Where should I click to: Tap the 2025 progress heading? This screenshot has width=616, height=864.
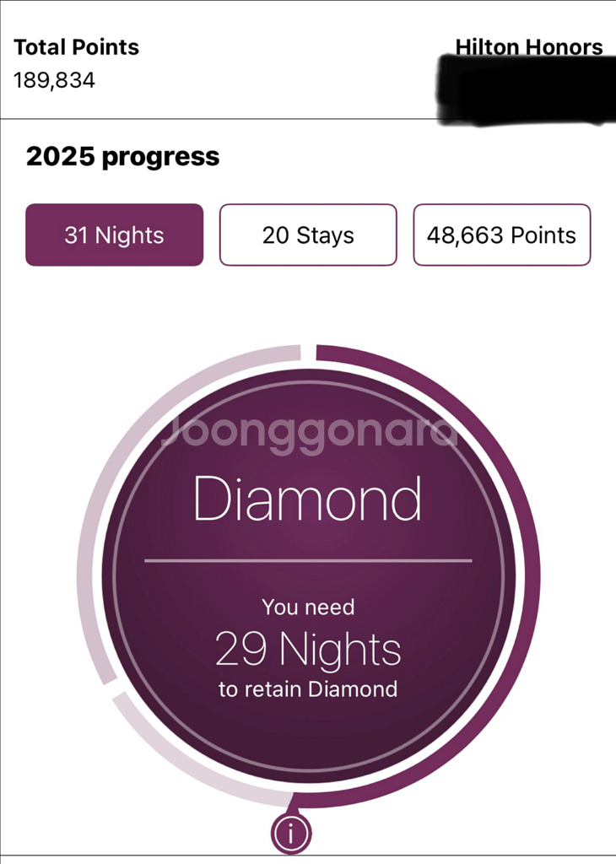click(122, 157)
